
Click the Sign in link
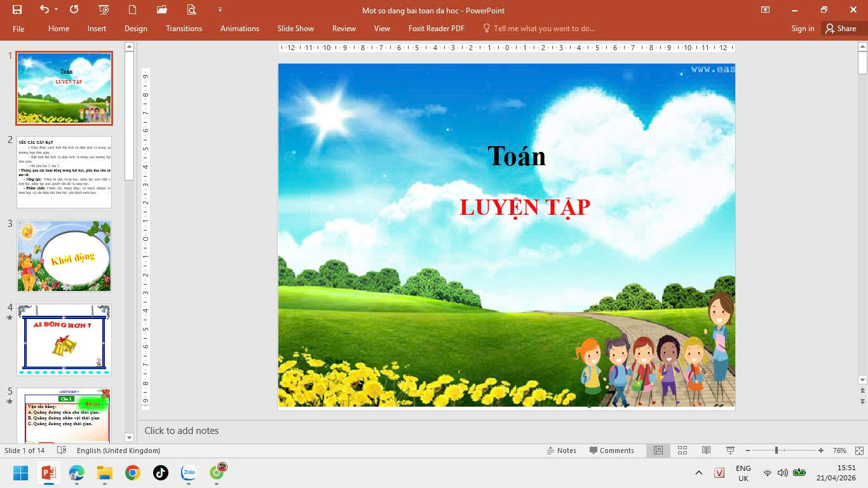pyautogui.click(x=803, y=29)
